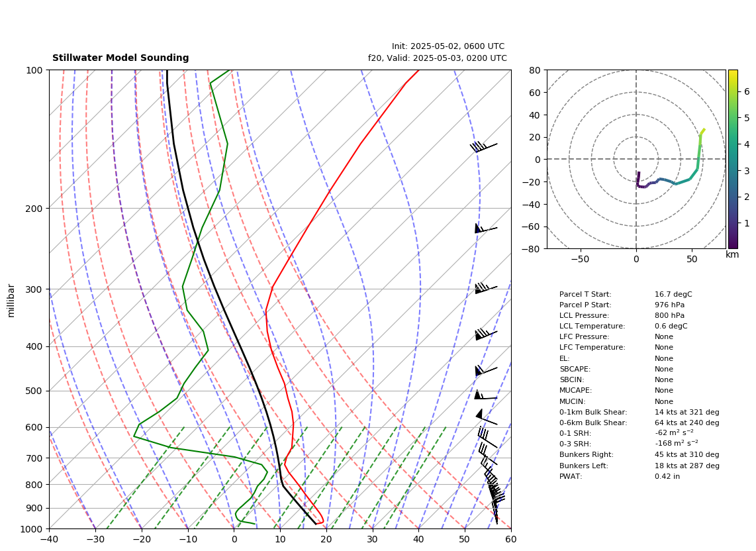756x551 pixels.
Task: Click the -168 m² s⁻² value
Action: click(x=676, y=444)
